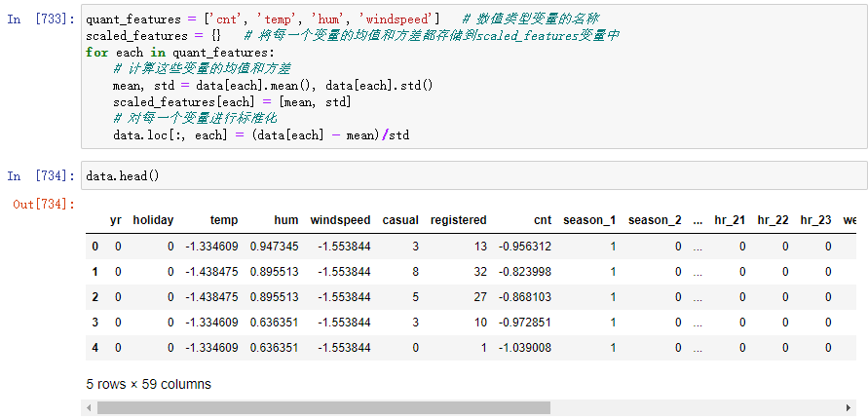Image resolution: width=868 pixels, height=419 pixels.
Task: Click the data.head() code cell
Action: [x=474, y=175]
